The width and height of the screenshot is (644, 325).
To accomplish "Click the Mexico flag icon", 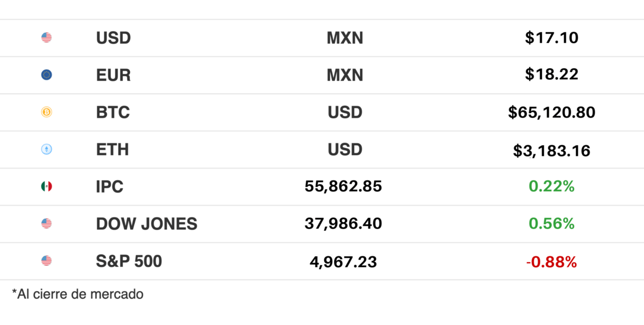I will coord(46,186).
